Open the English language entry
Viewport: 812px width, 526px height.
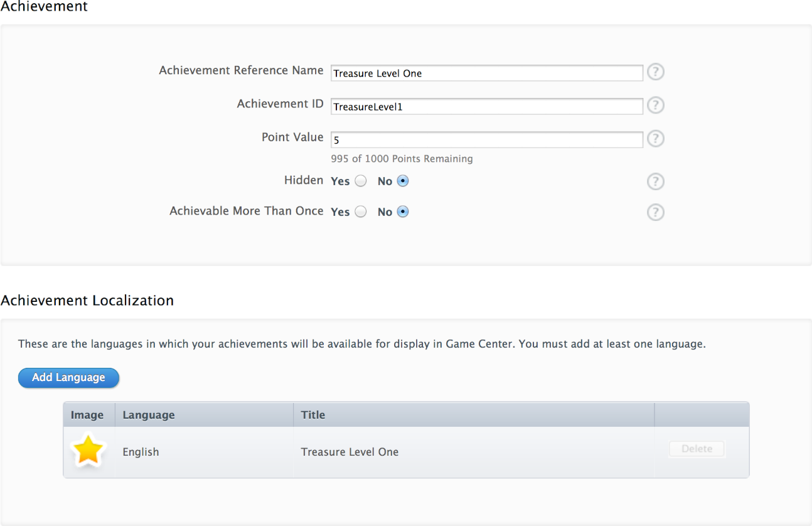pos(141,452)
